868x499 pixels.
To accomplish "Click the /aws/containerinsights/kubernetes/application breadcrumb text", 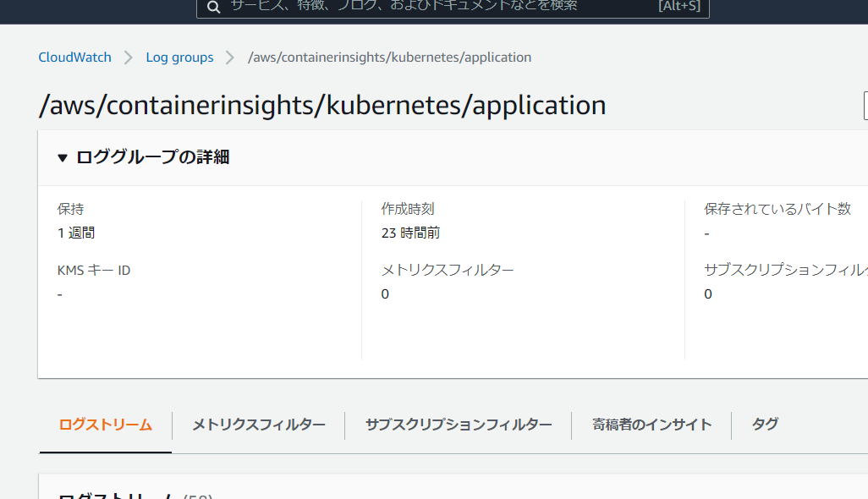I will click(x=389, y=58).
